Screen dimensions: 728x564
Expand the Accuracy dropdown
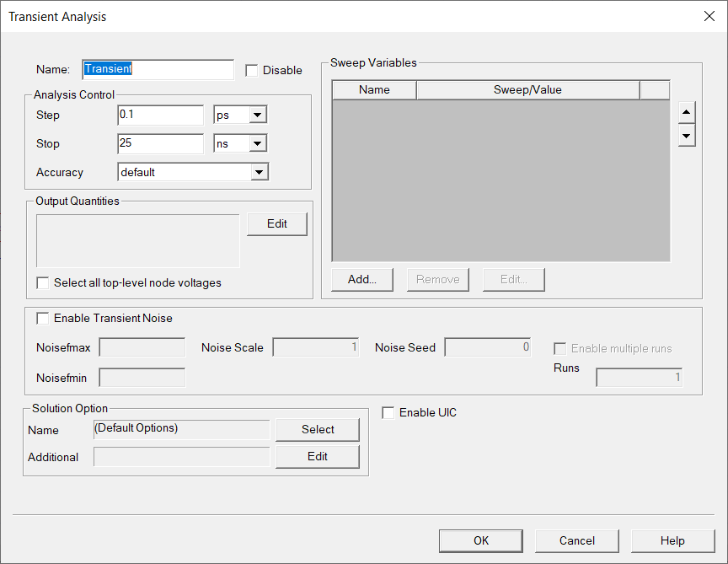(x=259, y=172)
